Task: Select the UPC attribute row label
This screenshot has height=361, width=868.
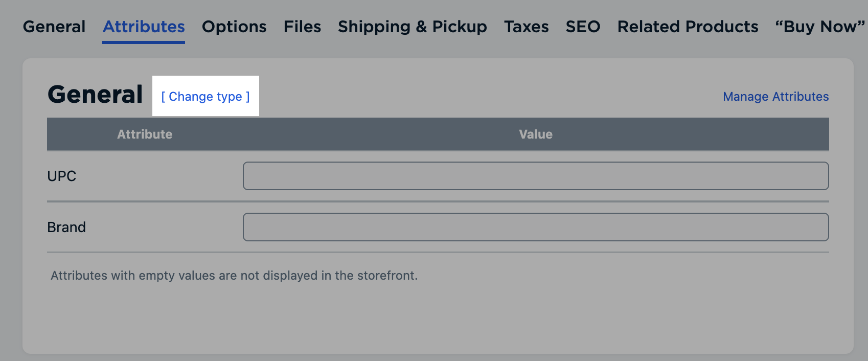Action: [x=62, y=175]
